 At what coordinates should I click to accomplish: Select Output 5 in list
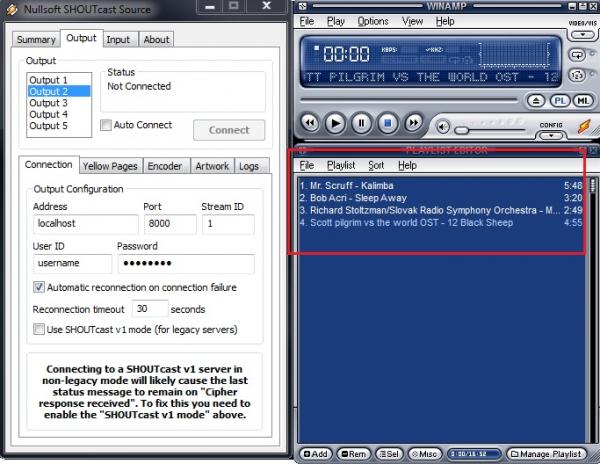pyautogui.click(x=59, y=126)
